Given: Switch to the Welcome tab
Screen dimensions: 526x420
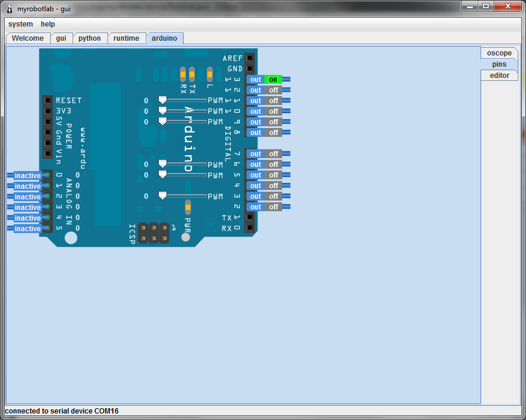Looking at the screenshot, I should tap(28, 38).
